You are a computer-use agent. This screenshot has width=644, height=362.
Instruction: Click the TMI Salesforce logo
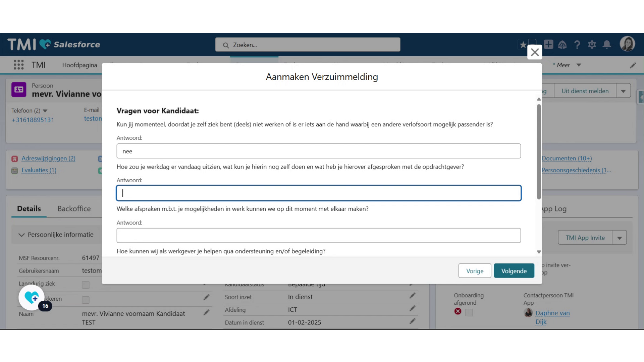tap(54, 44)
